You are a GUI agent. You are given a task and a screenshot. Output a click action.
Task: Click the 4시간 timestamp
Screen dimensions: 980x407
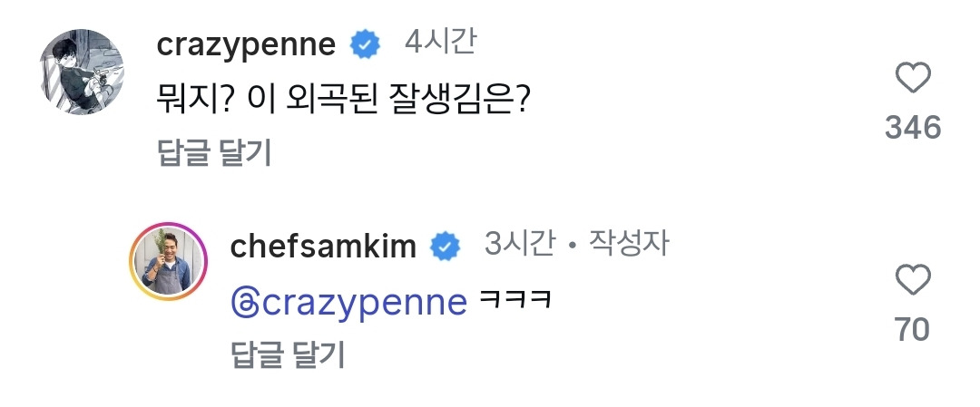click(439, 44)
